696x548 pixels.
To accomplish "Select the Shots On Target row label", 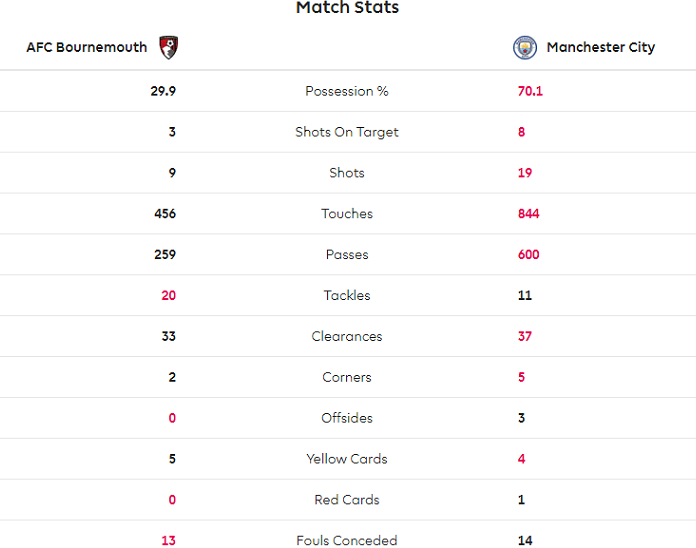I will (347, 132).
